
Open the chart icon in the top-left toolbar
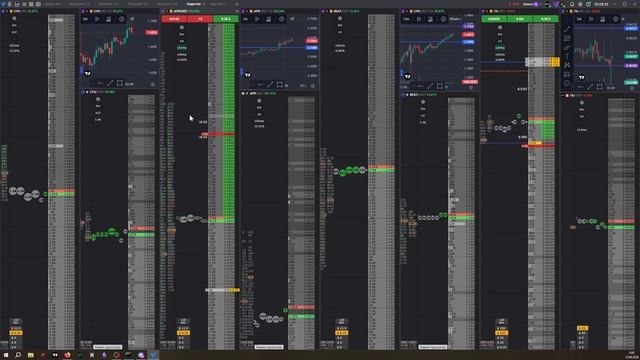tap(17, 4)
